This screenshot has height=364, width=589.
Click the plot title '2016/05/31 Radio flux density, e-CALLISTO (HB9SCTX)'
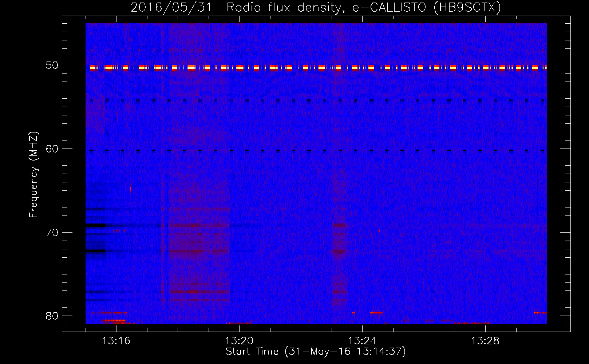[316, 7]
